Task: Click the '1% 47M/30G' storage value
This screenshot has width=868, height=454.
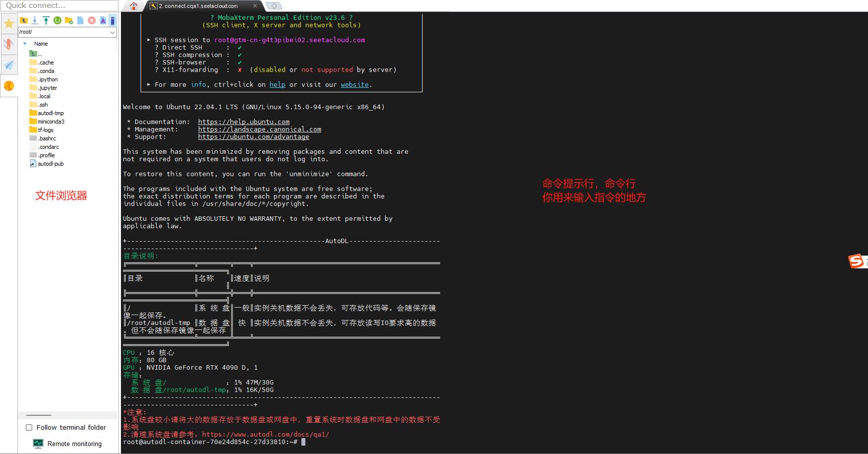Action: click(x=254, y=383)
